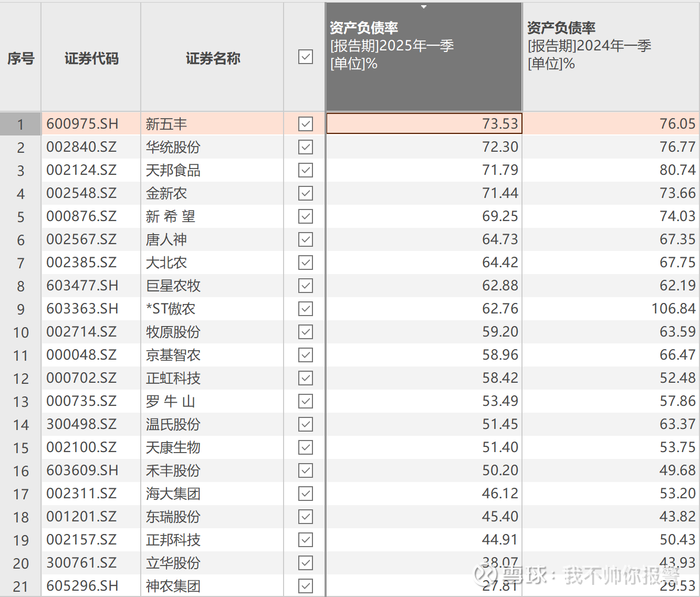Toggle checkbox in the 正邦科技 row

(305, 540)
